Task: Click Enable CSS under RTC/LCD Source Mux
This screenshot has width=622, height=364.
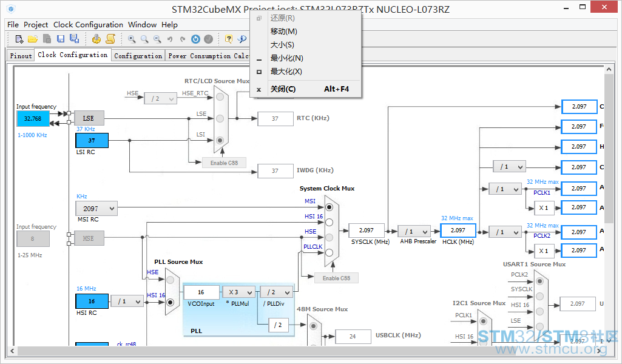Action: [224, 163]
